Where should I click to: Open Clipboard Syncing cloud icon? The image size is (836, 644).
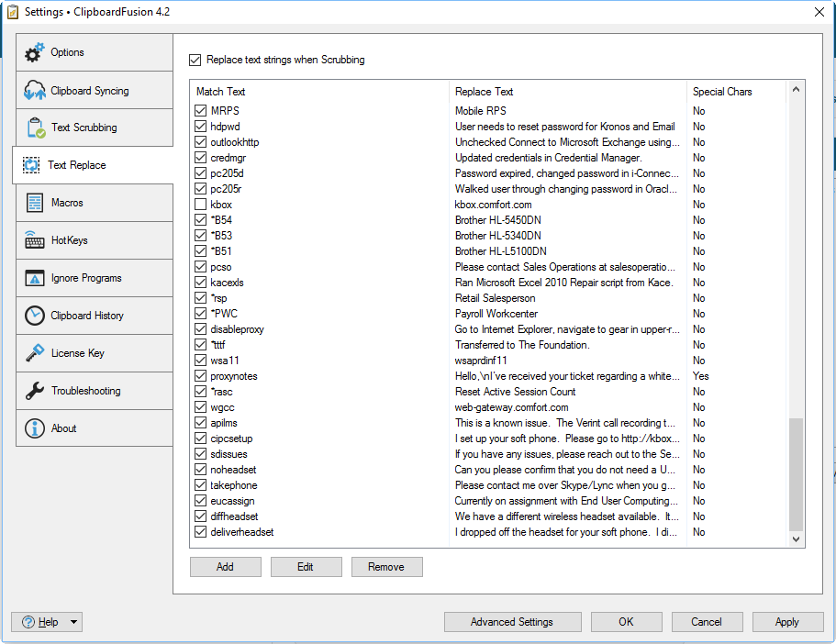[x=35, y=91]
